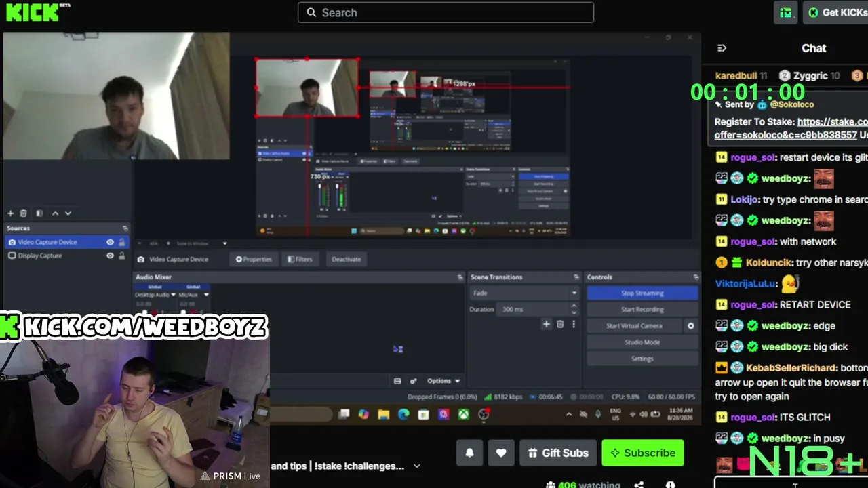Pop out the Scene Transitions dock
This screenshot has width=868, height=488.
[576, 277]
